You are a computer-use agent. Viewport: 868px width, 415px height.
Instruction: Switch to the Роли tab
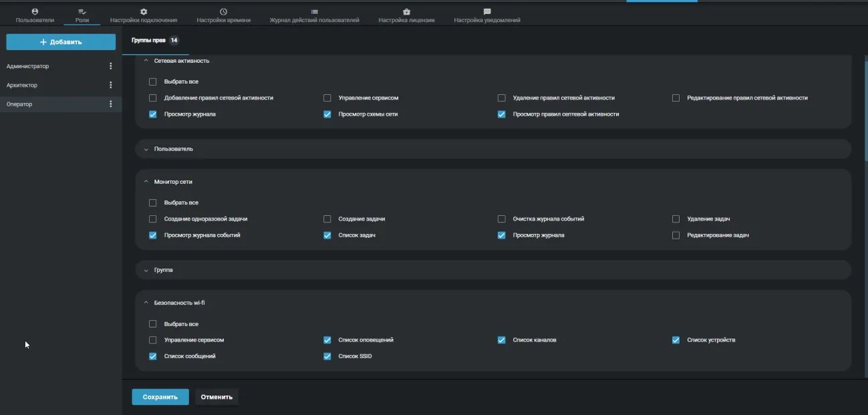coord(82,15)
